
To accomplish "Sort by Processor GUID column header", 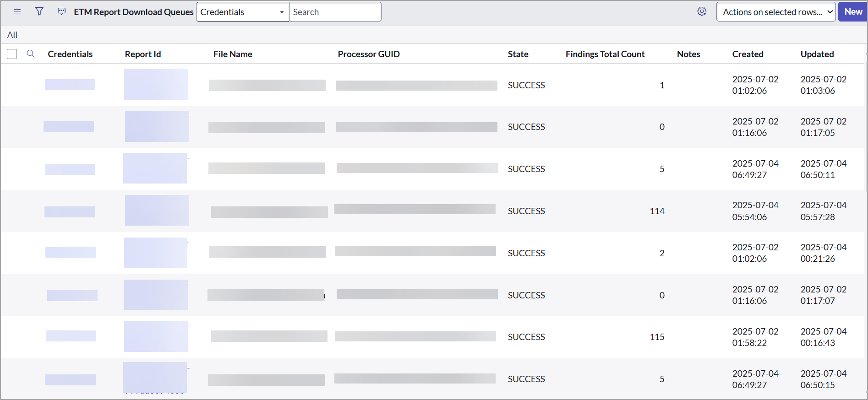I will point(369,54).
